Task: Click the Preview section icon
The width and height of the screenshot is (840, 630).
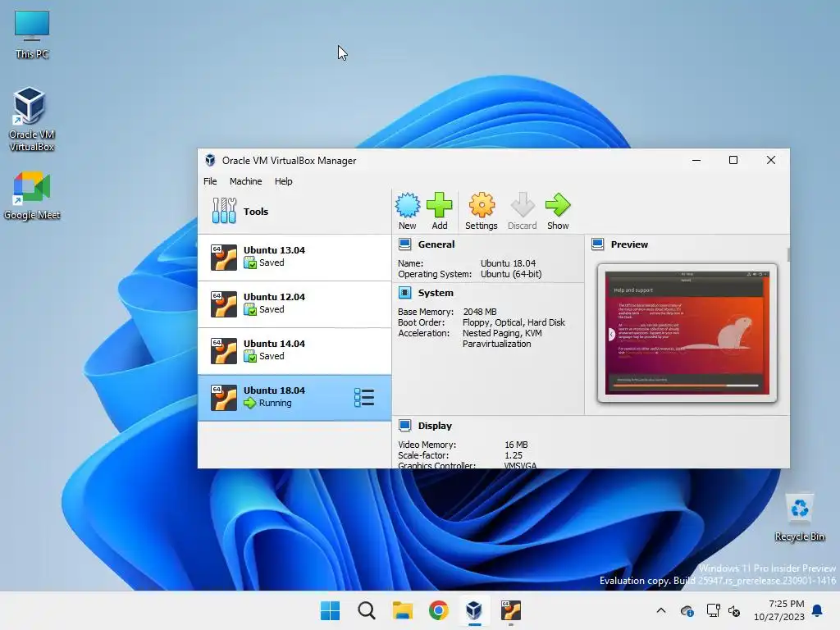Action: tap(598, 244)
